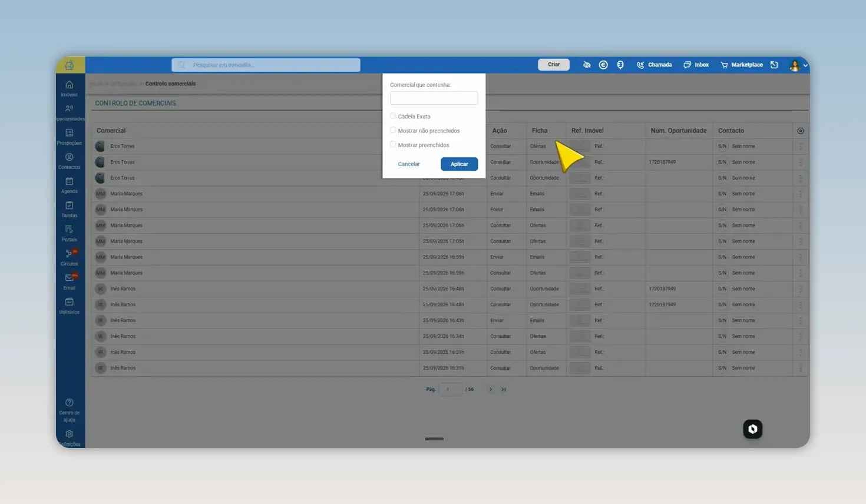Open the Imóveis section in the sidebar
This screenshot has height=504, width=866.
69,88
